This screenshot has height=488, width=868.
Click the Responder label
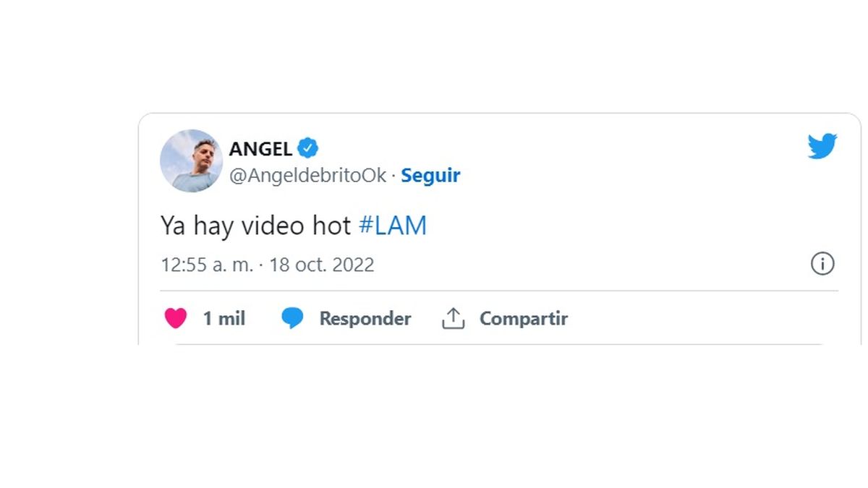[365, 319]
